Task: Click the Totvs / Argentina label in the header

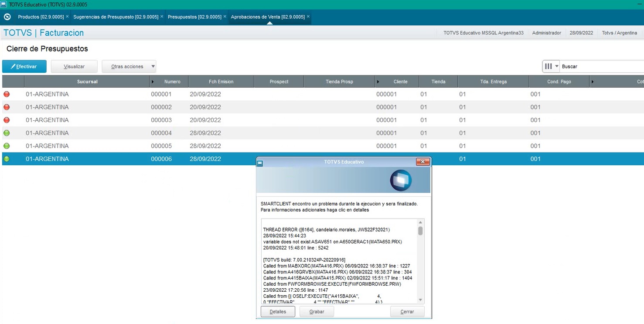Action: [x=619, y=33]
